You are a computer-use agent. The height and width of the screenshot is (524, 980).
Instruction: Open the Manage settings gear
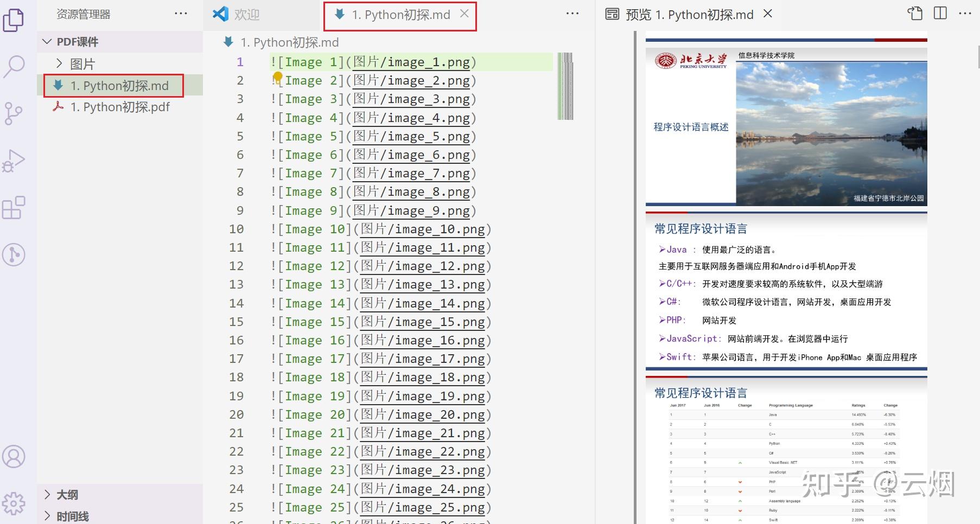click(15, 503)
